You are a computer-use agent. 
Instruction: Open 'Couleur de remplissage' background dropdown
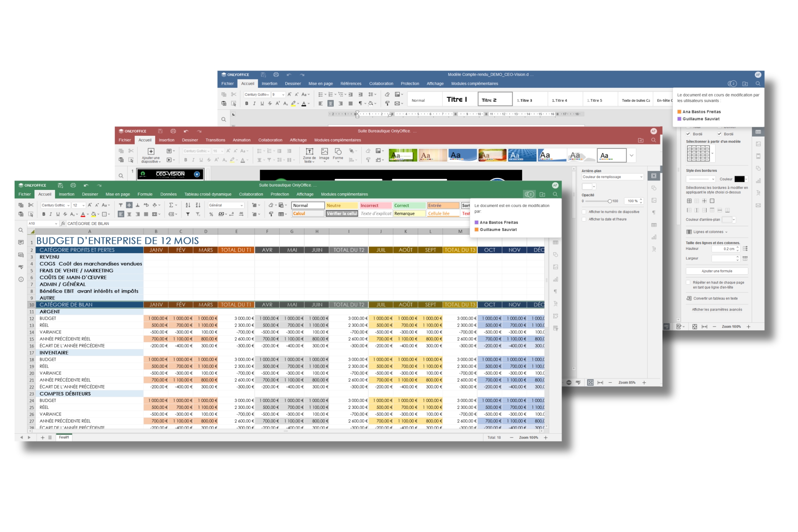[612, 177]
